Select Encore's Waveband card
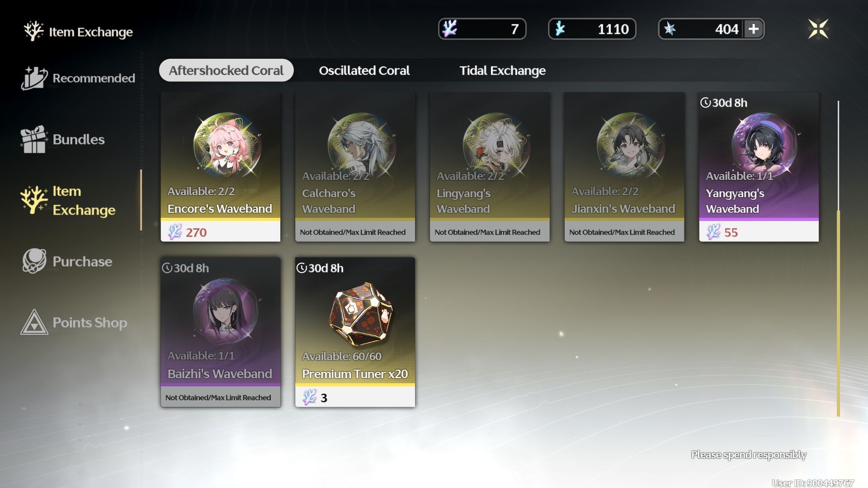 (x=221, y=167)
